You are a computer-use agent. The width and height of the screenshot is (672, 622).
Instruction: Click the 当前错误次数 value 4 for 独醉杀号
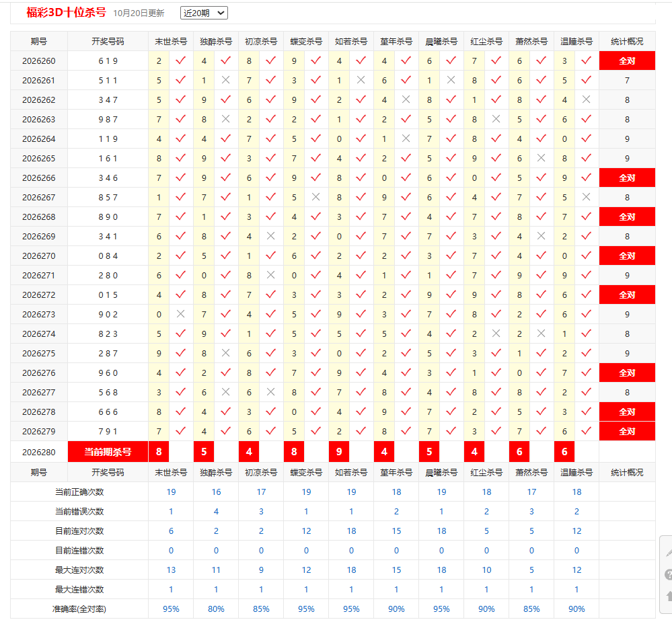216,512
